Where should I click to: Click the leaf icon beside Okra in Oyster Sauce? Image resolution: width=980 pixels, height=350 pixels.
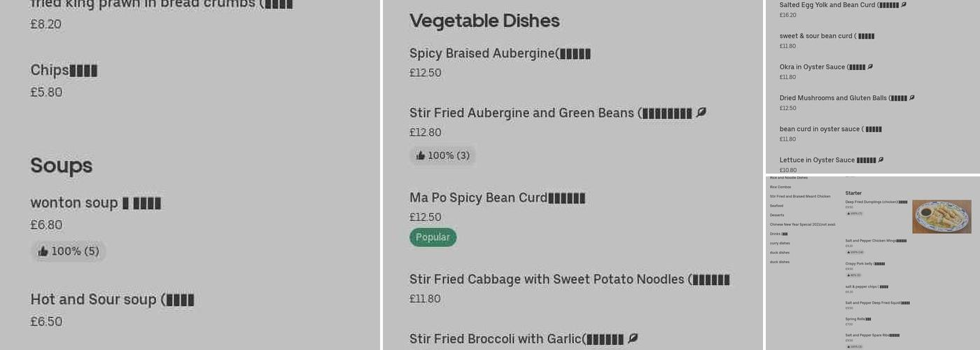pyautogui.click(x=870, y=67)
